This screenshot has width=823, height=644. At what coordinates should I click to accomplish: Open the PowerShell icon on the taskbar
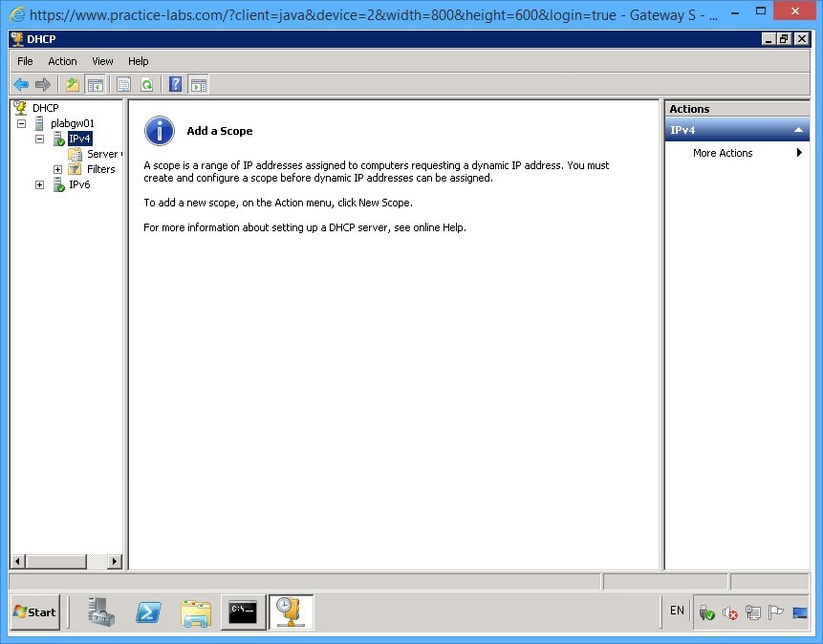pos(148,612)
